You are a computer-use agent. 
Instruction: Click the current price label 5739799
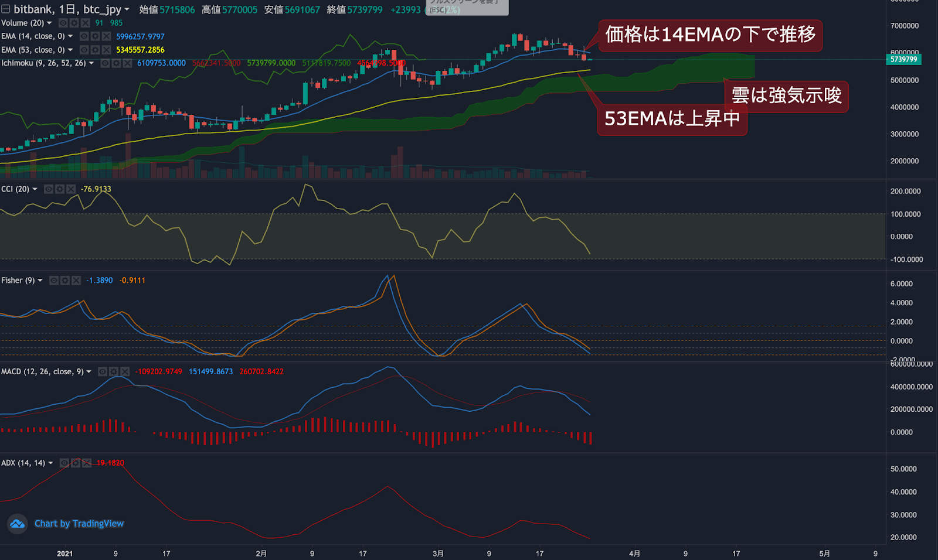click(x=903, y=59)
